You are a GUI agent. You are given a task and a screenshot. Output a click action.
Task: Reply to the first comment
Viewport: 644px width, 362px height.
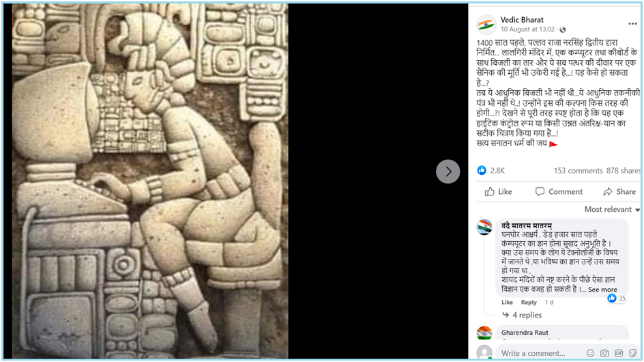click(529, 303)
